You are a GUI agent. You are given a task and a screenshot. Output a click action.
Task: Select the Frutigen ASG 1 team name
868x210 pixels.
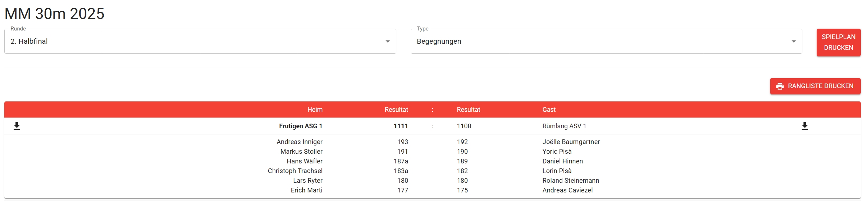[301, 126]
